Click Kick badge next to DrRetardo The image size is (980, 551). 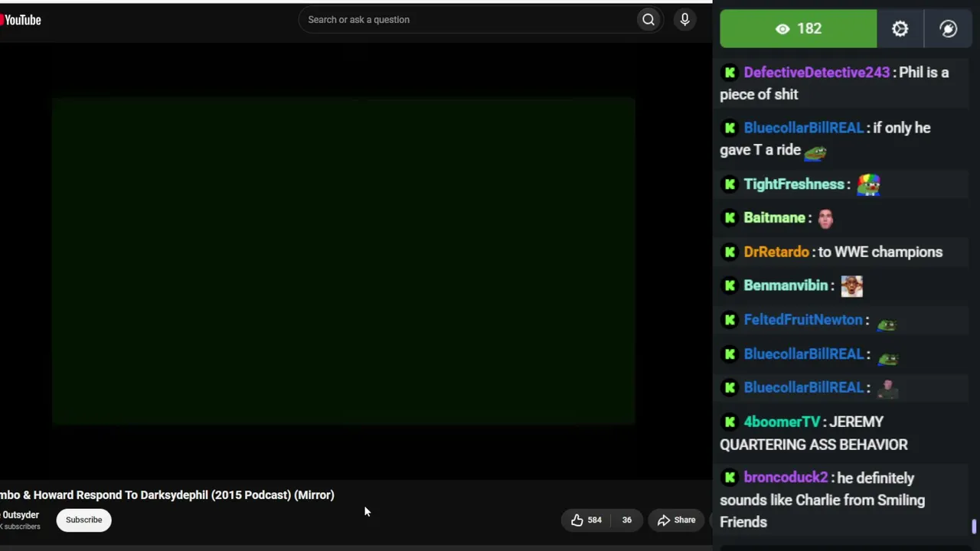pos(730,252)
